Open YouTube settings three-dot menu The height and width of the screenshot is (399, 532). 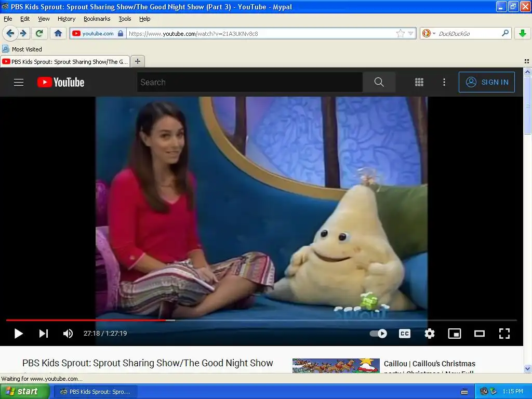pos(444,82)
